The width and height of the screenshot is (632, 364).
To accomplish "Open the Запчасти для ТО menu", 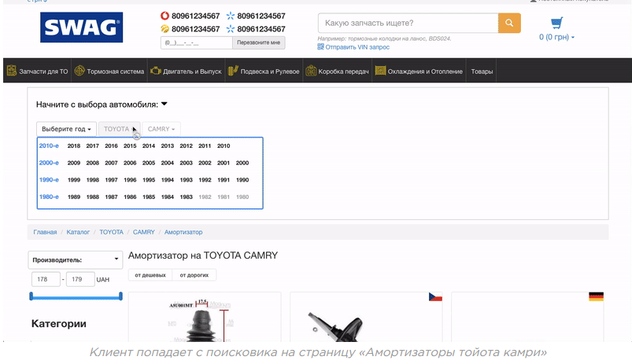I will click(x=37, y=71).
